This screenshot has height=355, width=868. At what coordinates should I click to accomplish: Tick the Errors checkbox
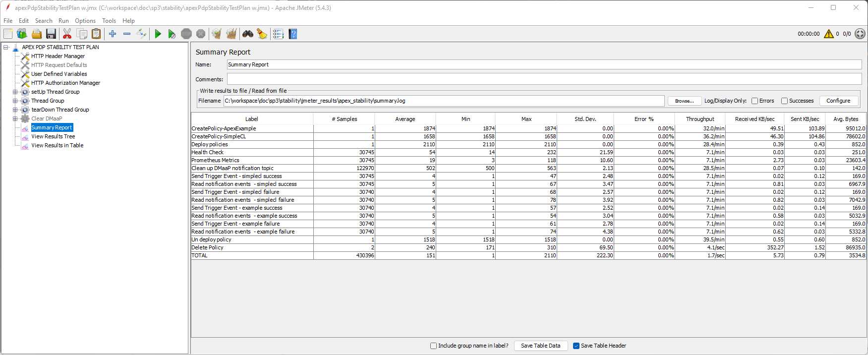click(x=754, y=101)
